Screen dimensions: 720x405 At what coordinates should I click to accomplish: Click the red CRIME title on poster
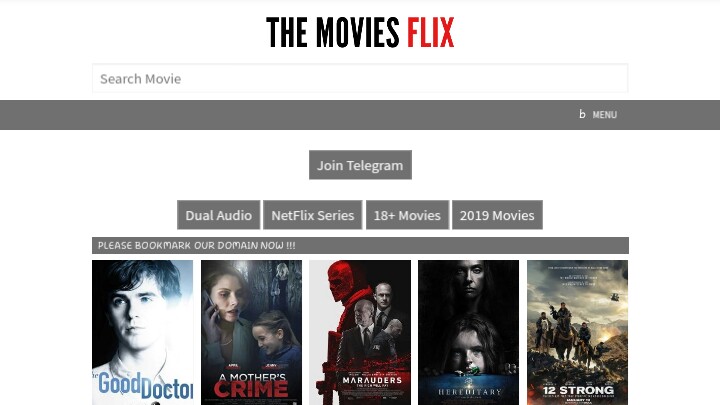click(x=251, y=389)
